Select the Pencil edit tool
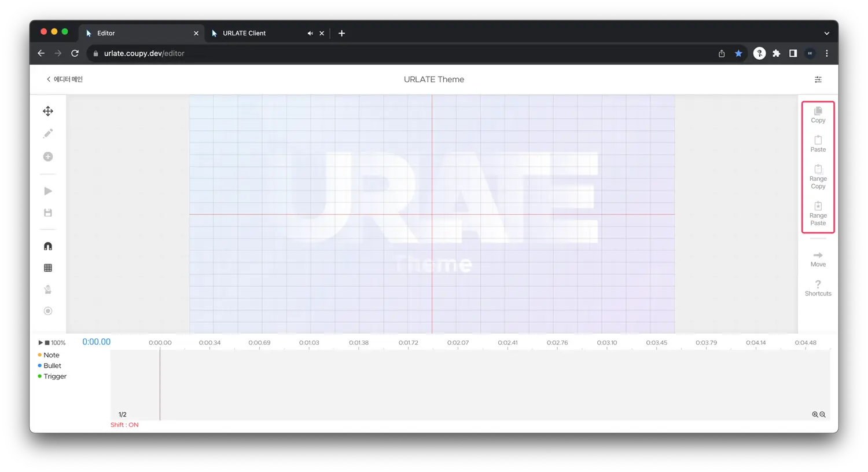This screenshot has height=472, width=868. click(48, 134)
